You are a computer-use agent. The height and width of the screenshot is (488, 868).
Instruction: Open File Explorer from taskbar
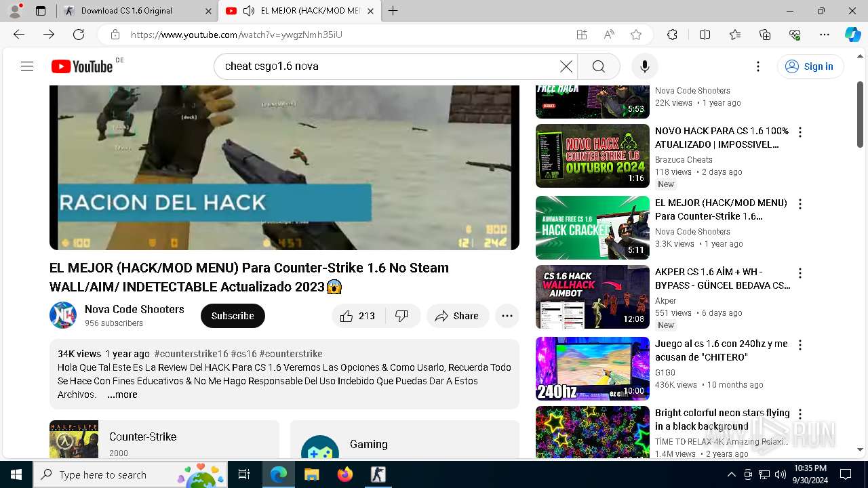[312, 474]
